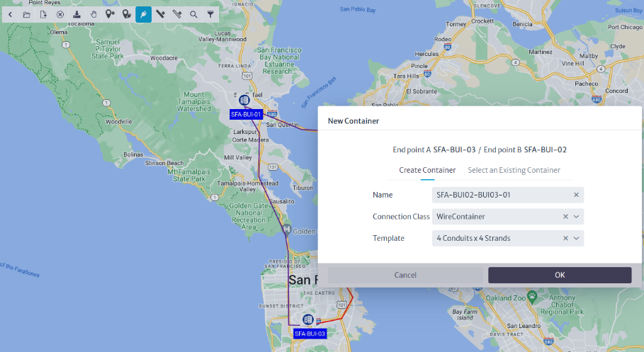Screen dimensions: 644x352
Task: Click the circled X clear icon
Action: point(60,14)
